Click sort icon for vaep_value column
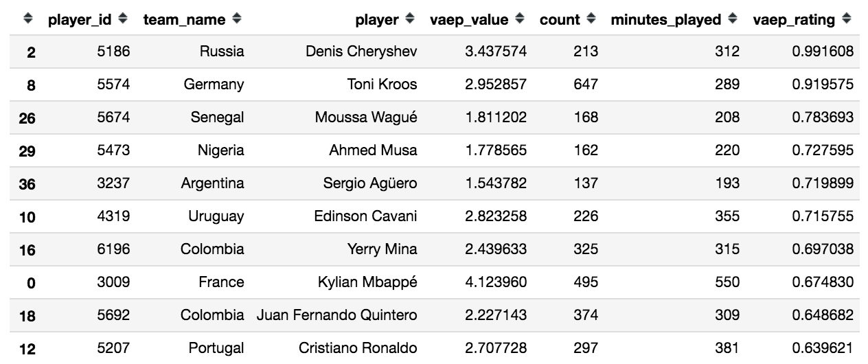 [x=520, y=19]
